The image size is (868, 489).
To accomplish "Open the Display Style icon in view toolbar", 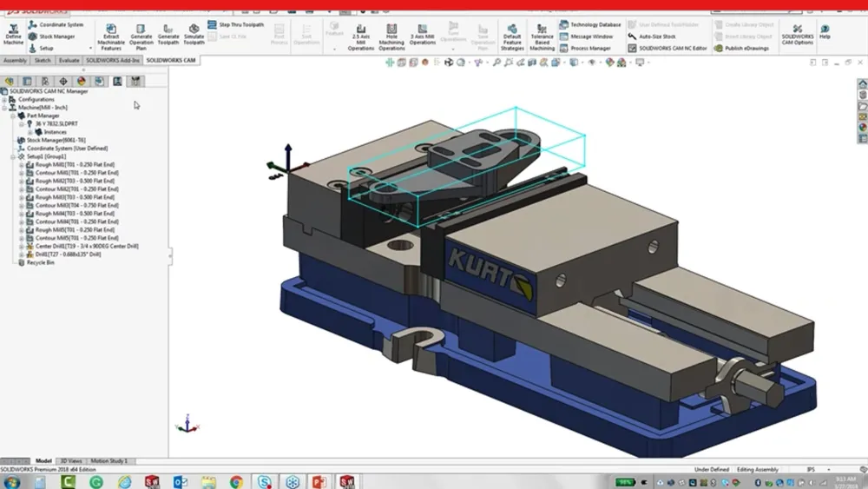I will pyautogui.click(x=574, y=63).
